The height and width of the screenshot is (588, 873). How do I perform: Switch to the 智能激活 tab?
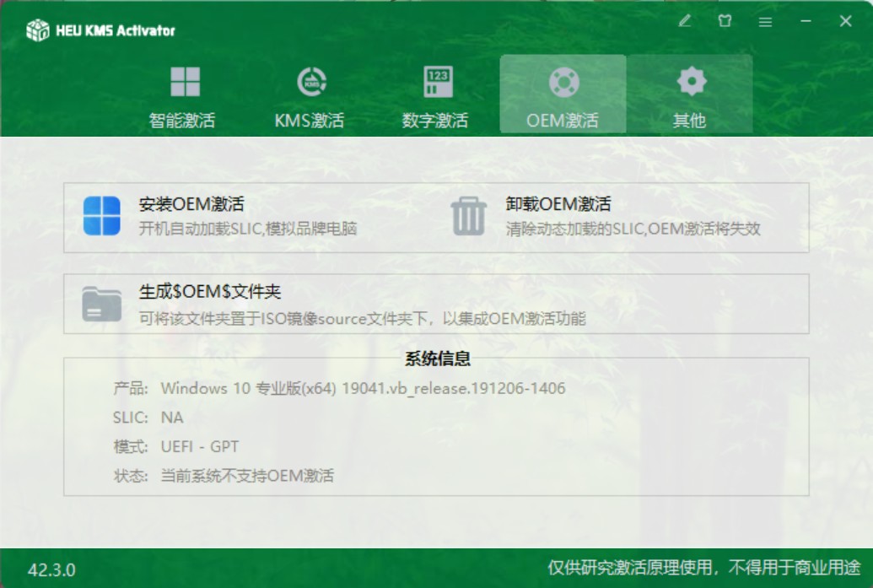click(x=183, y=96)
